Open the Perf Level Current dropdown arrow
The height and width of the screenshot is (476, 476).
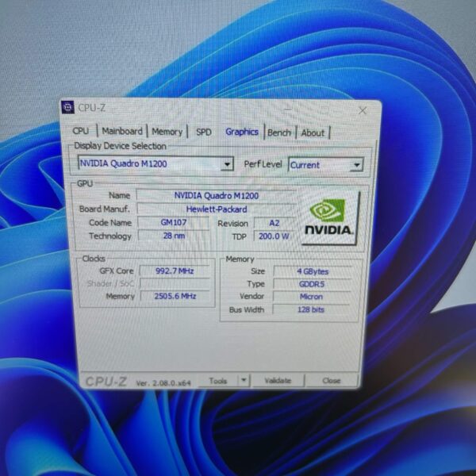coord(356,165)
